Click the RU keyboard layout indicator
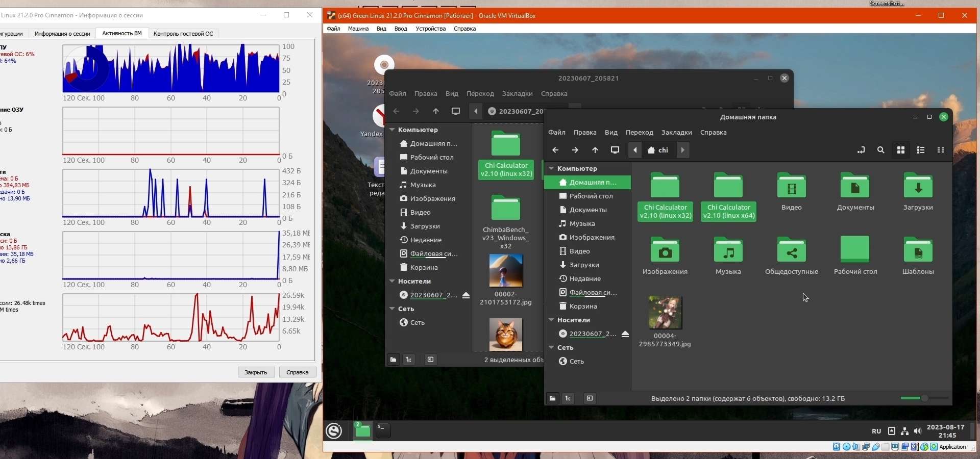 click(x=876, y=431)
